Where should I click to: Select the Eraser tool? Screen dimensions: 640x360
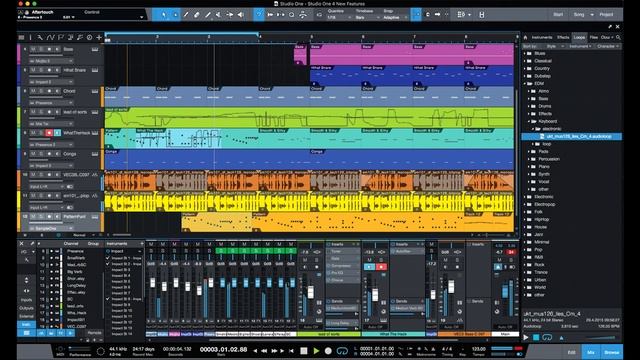pos(197,15)
